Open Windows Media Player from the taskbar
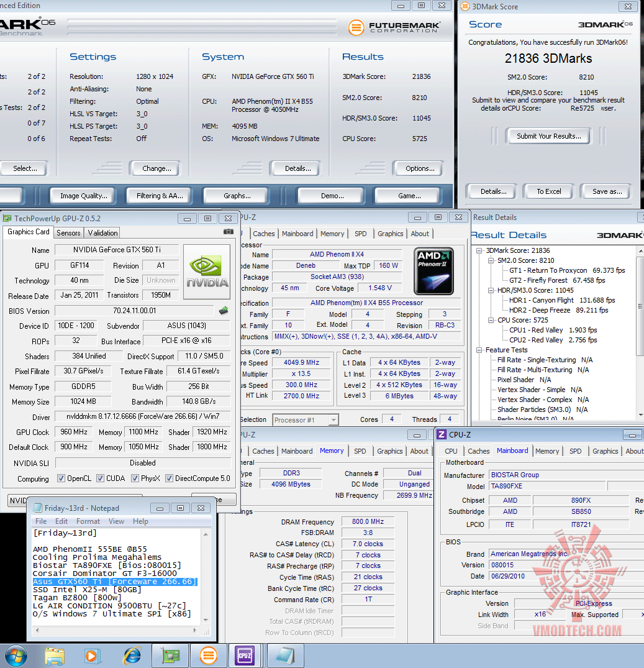This screenshot has height=668, width=644. click(x=93, y=656)
